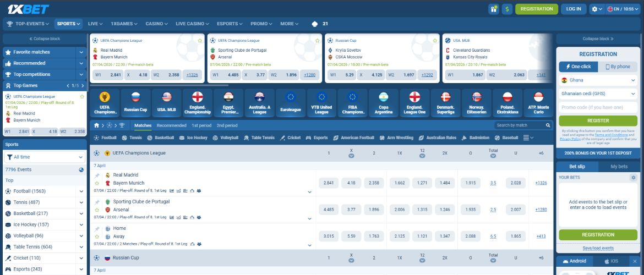Click the dollar payments icon
Screen dimensions: 644x275
click(507, 9)
